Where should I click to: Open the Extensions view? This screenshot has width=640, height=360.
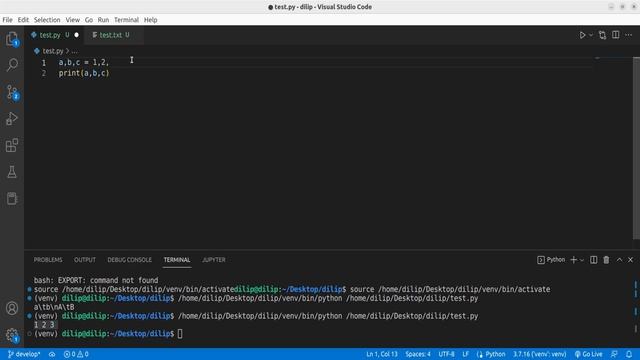click(12, 145)
